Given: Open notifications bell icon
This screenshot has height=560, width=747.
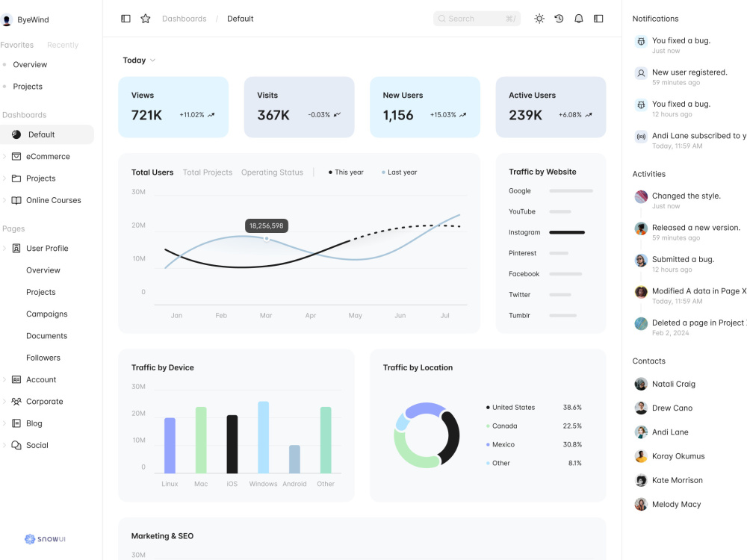Looking at the screenshot, I should point(579,19).
